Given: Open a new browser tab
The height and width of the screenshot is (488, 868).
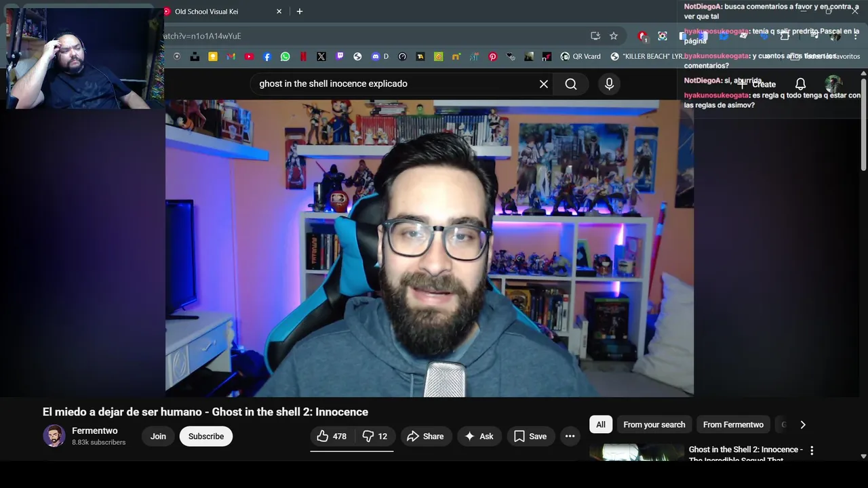Looking at the screenshot, I should (300, 12).
